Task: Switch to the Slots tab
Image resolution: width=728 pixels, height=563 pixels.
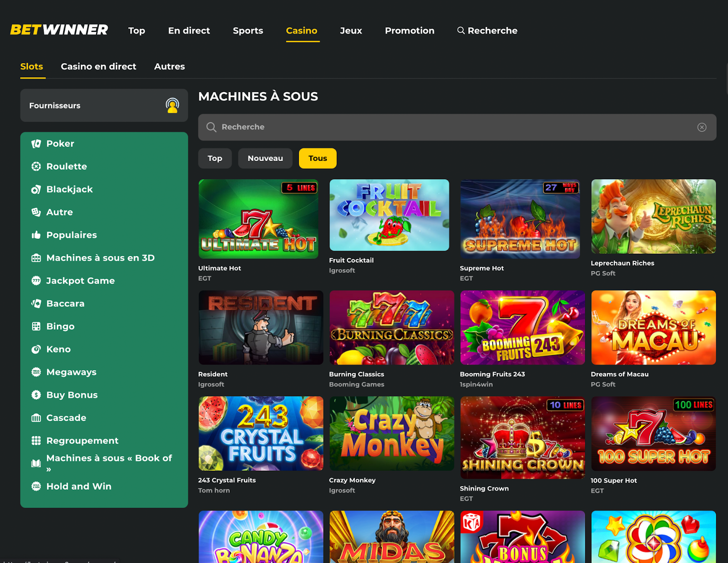Action: tap(32, 66)
